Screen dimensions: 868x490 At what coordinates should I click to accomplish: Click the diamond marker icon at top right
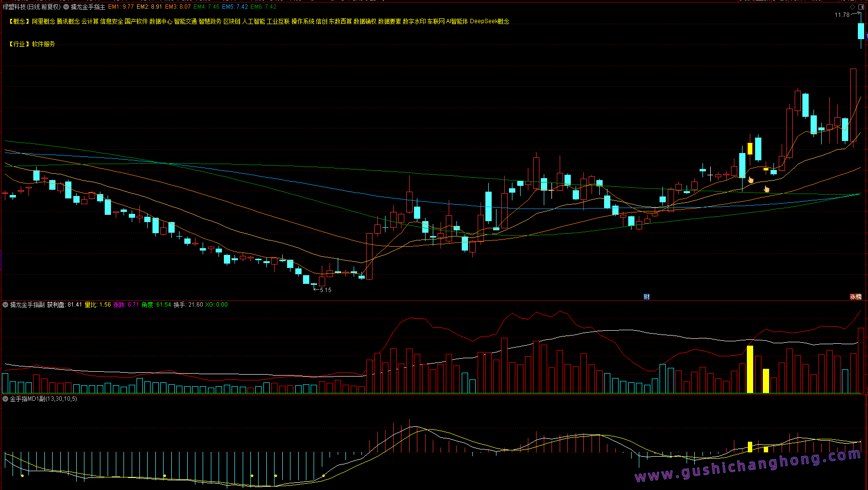(x=852, y=7)
